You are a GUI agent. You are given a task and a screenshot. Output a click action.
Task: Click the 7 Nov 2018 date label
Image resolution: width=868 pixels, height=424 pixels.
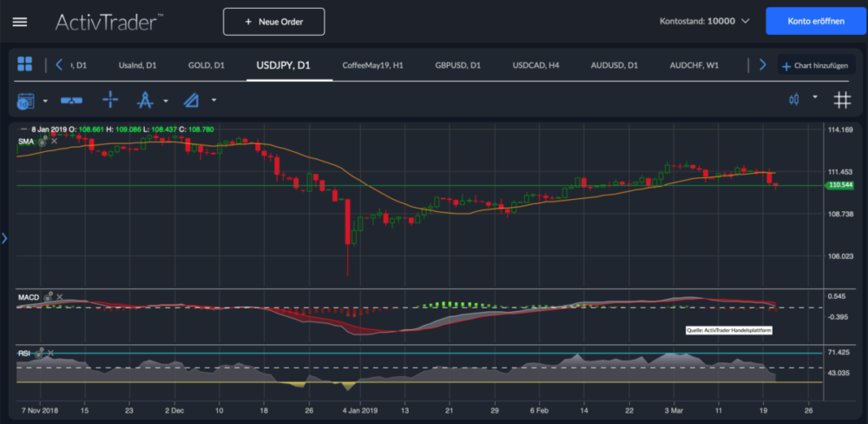(40, 411)
